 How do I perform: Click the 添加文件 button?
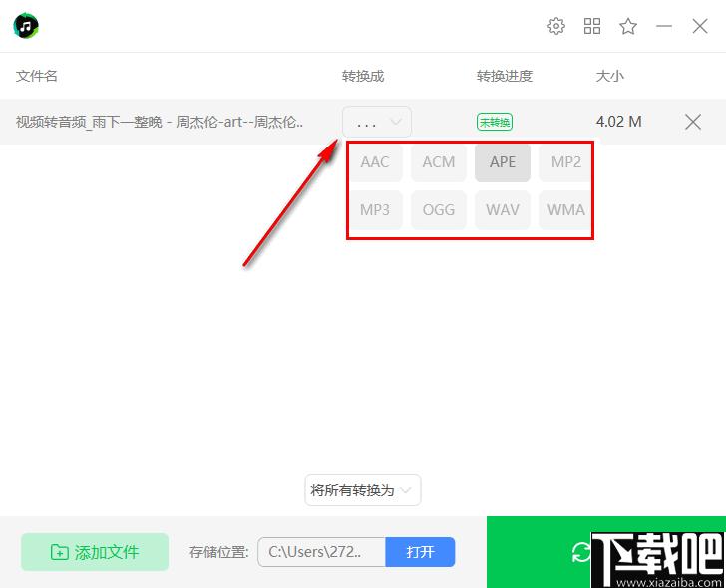pos(95,552)
